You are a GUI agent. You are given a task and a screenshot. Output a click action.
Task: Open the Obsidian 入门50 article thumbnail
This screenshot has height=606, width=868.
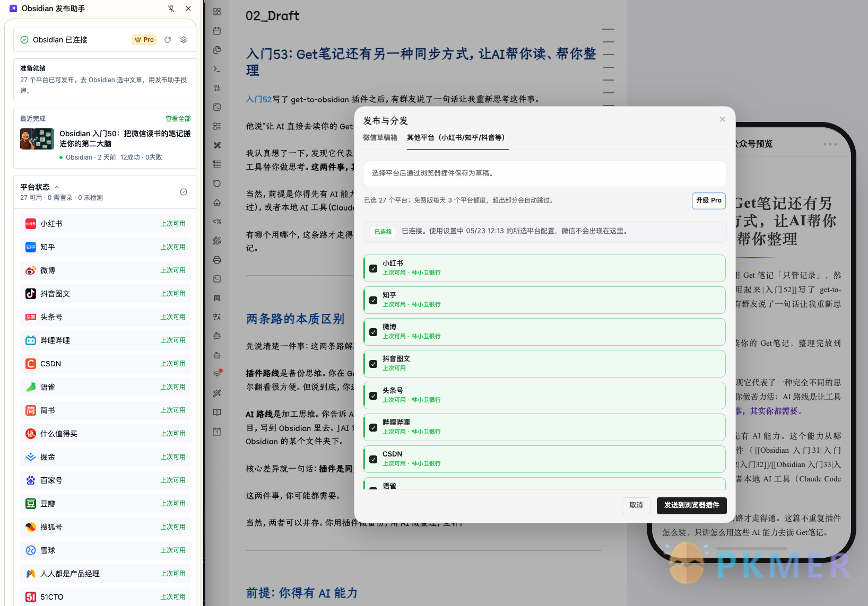pos(37,139)
